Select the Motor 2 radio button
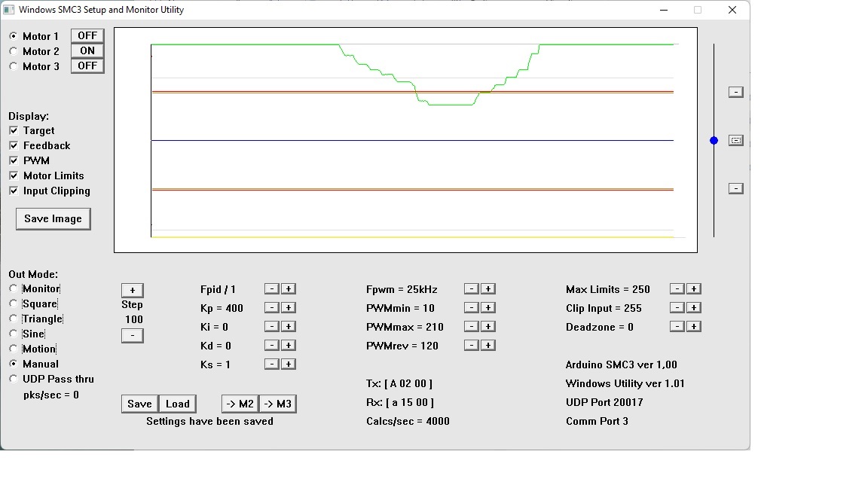 click(14, 51)
